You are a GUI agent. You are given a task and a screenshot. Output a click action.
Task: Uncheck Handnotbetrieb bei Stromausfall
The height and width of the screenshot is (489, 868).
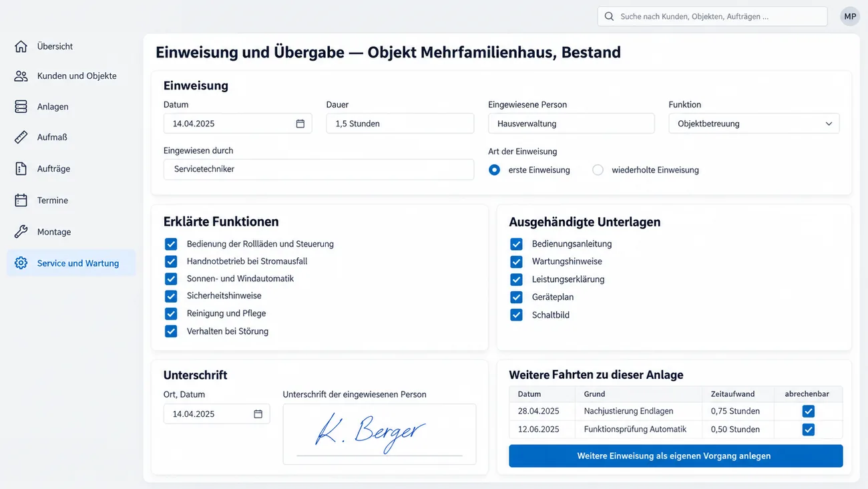[171, 261]
